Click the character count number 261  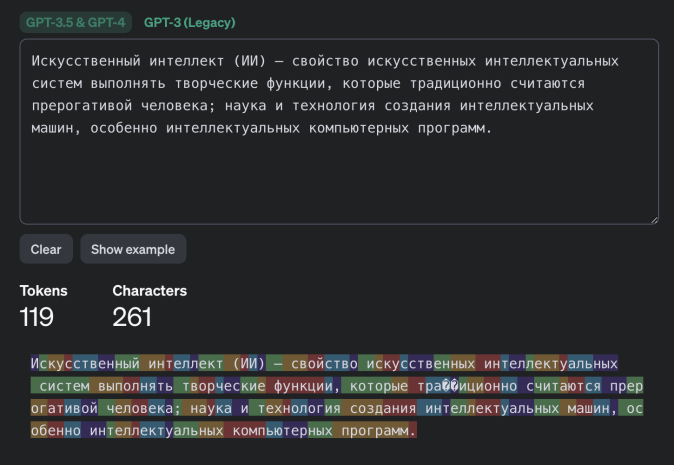pos(132,318)
